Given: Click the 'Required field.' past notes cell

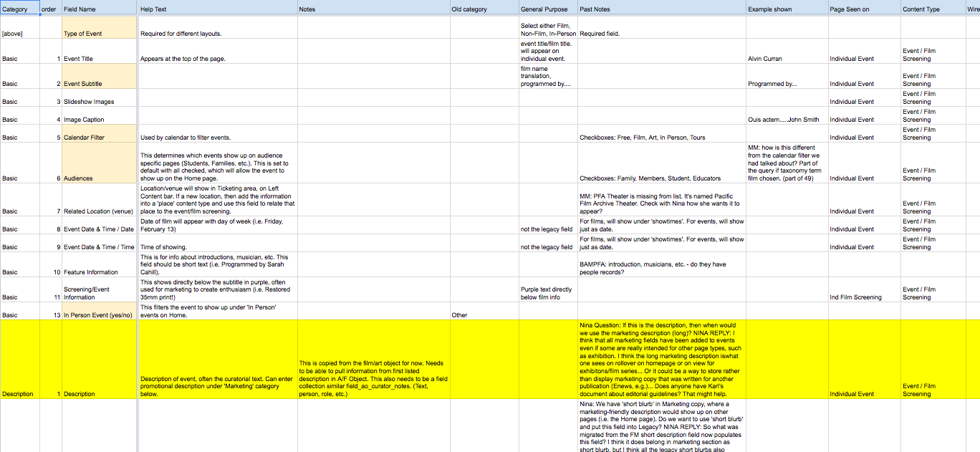Looking at the screenshot, I should 661,28.
